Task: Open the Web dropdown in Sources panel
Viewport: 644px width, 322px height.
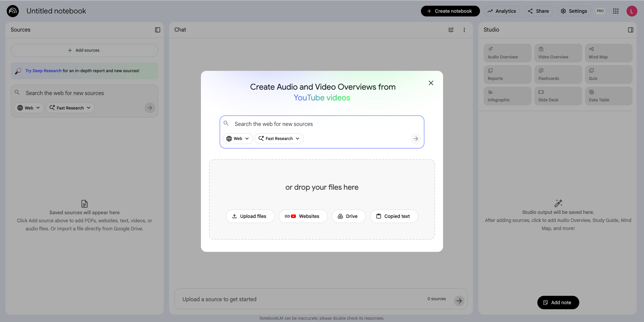Action: tap(29, 108)
